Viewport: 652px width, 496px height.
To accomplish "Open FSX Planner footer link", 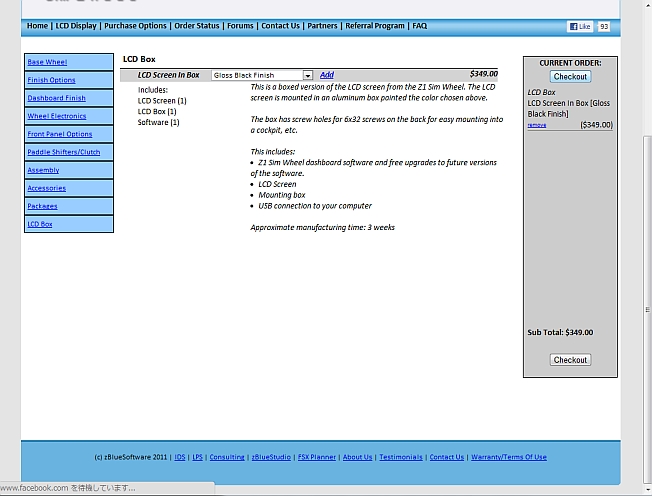I will tap(316, 457).
